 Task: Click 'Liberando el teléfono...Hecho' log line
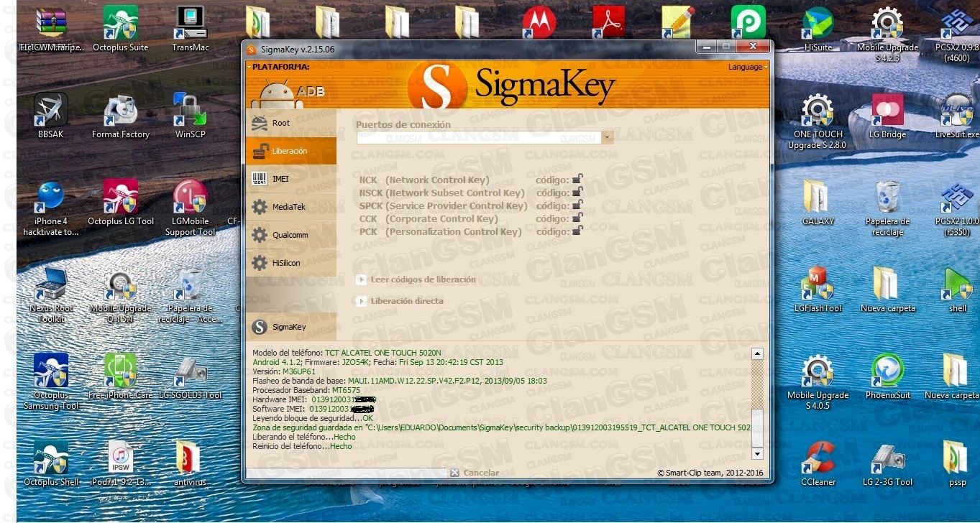(x=303, y=437)
